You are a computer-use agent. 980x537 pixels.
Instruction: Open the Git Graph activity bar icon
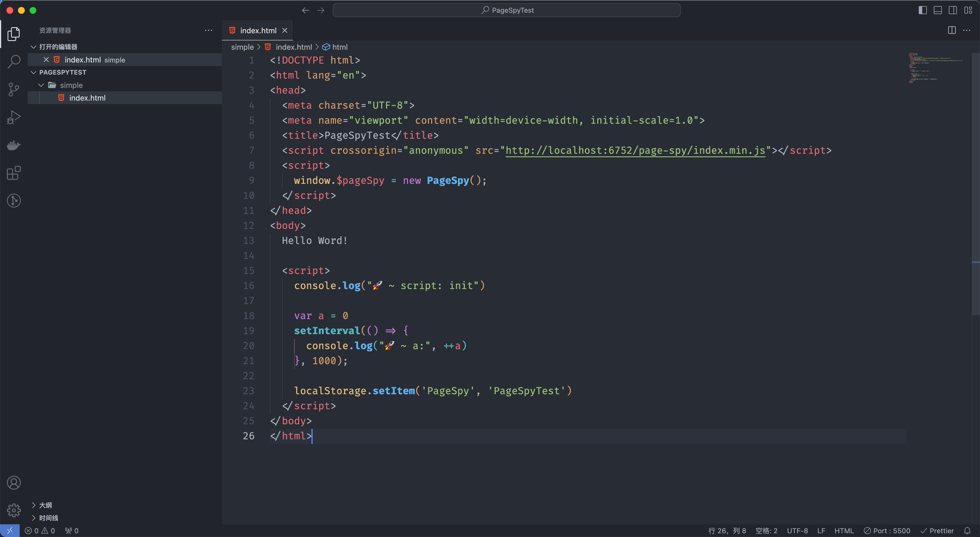click(14, 201)
